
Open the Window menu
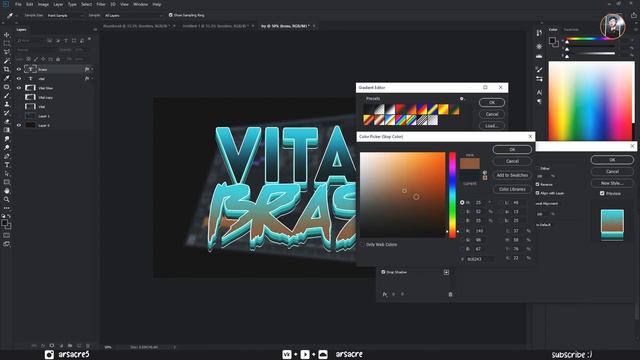140,4
